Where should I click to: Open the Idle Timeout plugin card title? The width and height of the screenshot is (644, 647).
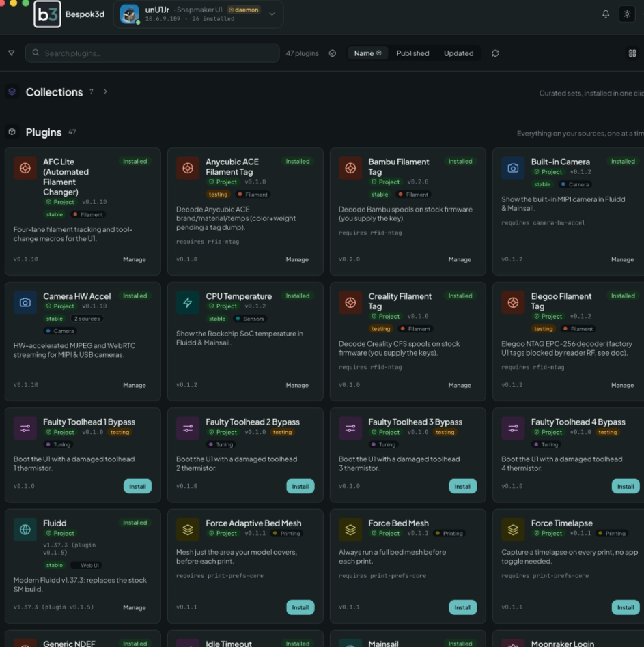click(x=229, y=644)
